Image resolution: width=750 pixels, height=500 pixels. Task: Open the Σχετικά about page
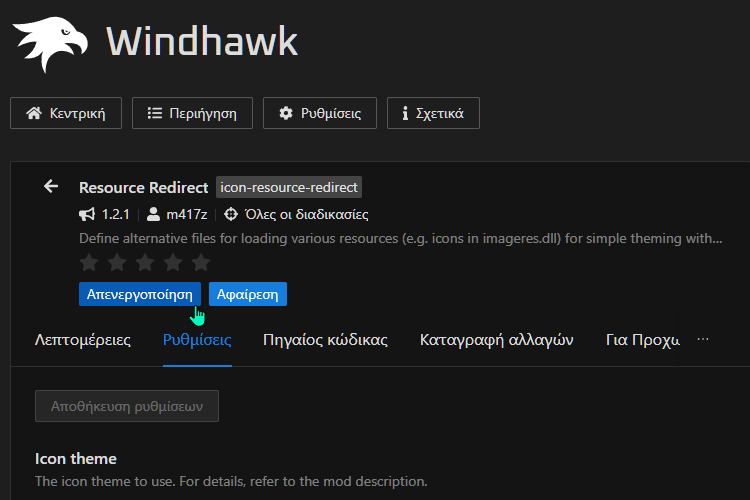433,113
